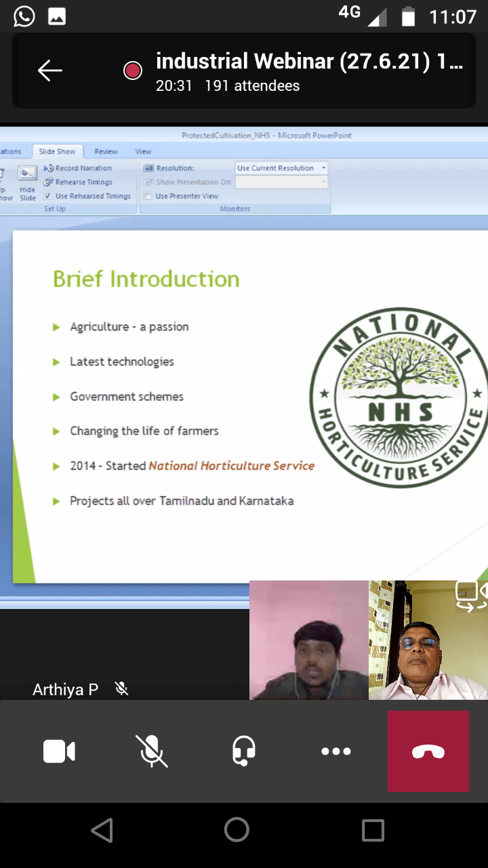The height and width of the screenshot is (868, 488).
Task: Click the bullet Government schemes
Action: 127,397
